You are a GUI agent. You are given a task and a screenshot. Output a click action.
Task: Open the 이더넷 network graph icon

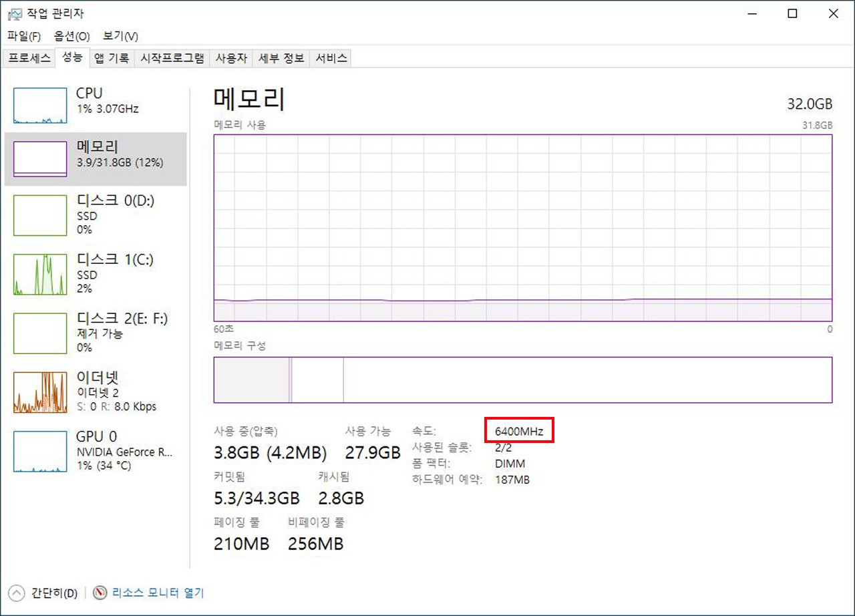(x=40, y=392)
